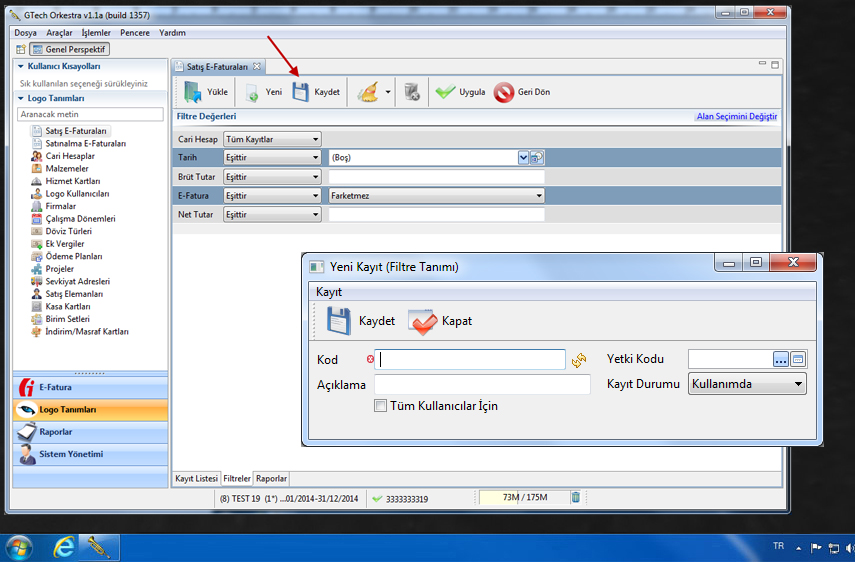Click the Açıklama input field
The image size is (855, 562).
coord(482,384)
